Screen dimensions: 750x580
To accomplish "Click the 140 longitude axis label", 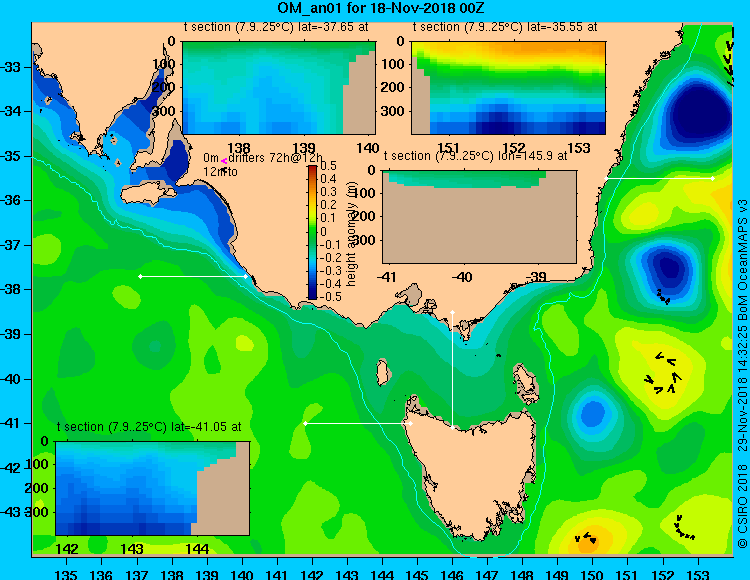I will click(242, 573).
